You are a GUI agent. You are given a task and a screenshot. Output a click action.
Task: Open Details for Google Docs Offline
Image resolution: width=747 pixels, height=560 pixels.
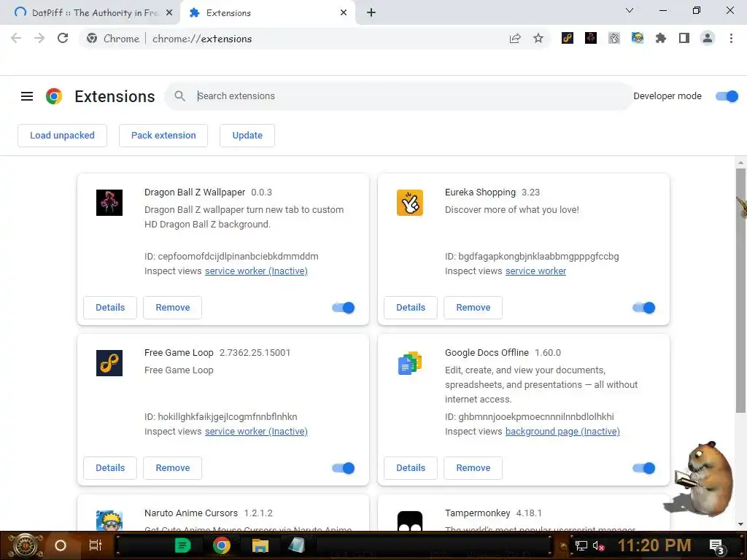tap(411, 468)
